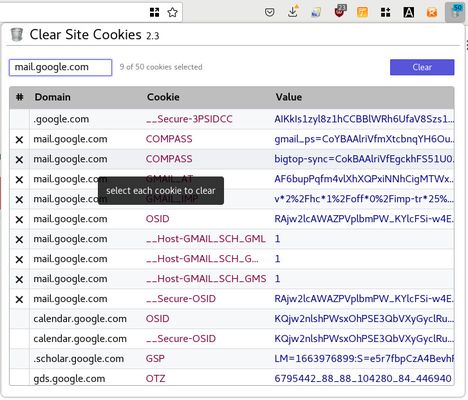Click the black letter A extension icon
468x400 pixels.
click(409, 12)
